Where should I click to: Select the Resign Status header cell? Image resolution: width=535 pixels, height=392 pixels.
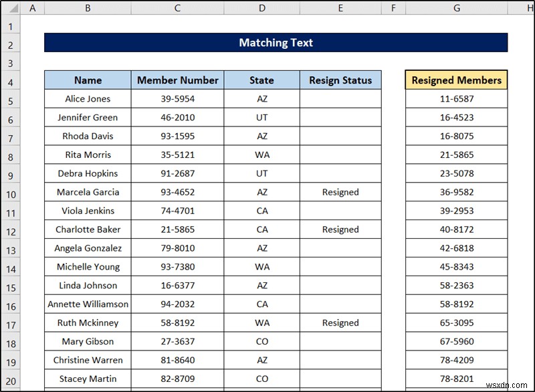click(x=340, y=80)
